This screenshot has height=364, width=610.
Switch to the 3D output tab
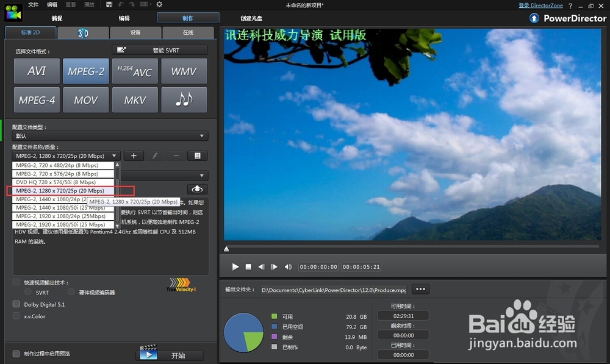click(83, 33)
